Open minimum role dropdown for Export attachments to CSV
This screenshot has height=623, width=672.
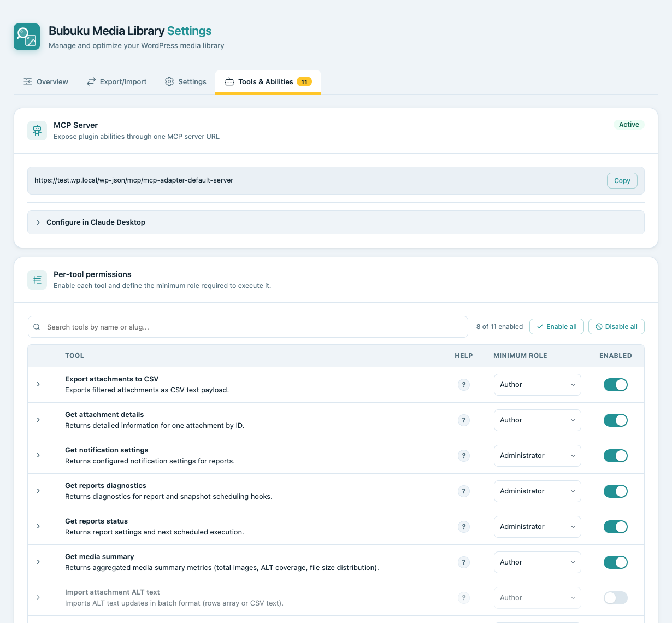(x=538, y=385)
